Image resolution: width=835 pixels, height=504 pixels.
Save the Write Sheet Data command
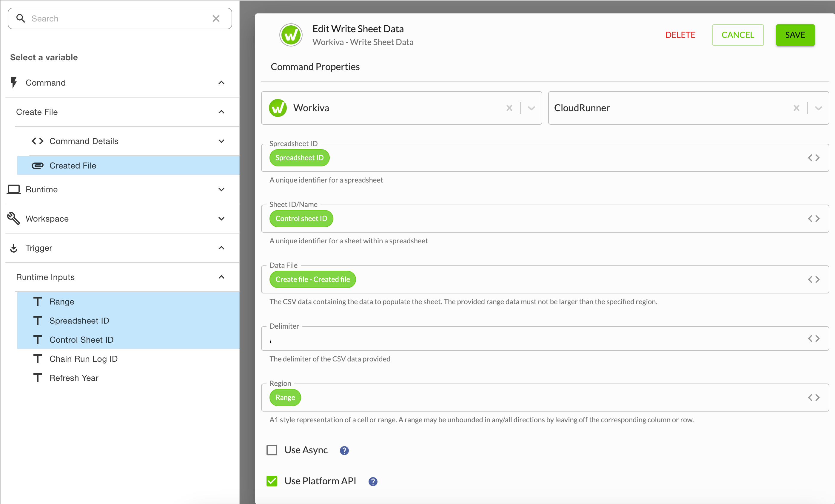click(795, 35)
